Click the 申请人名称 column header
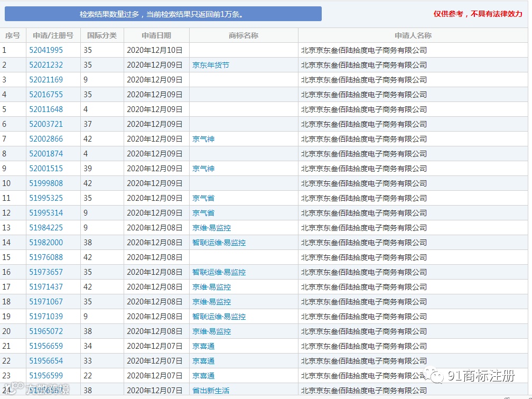This screenshot has height=399, width=532. click(413, 35)
